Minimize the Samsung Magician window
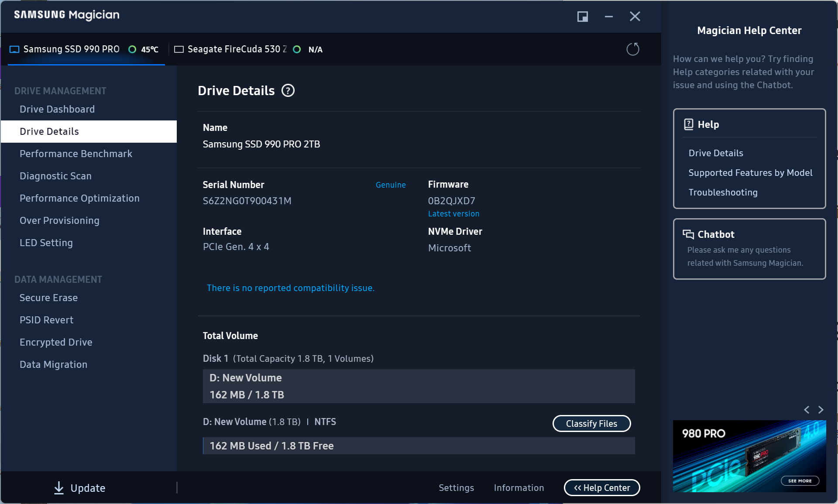Screen dimensions: 838x504 point(609,17)
